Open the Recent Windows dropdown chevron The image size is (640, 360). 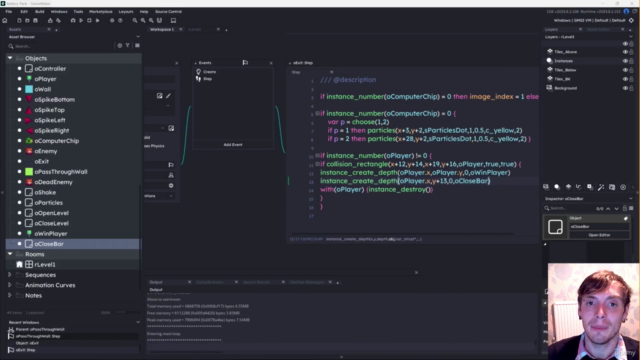(x=138, y=322)
